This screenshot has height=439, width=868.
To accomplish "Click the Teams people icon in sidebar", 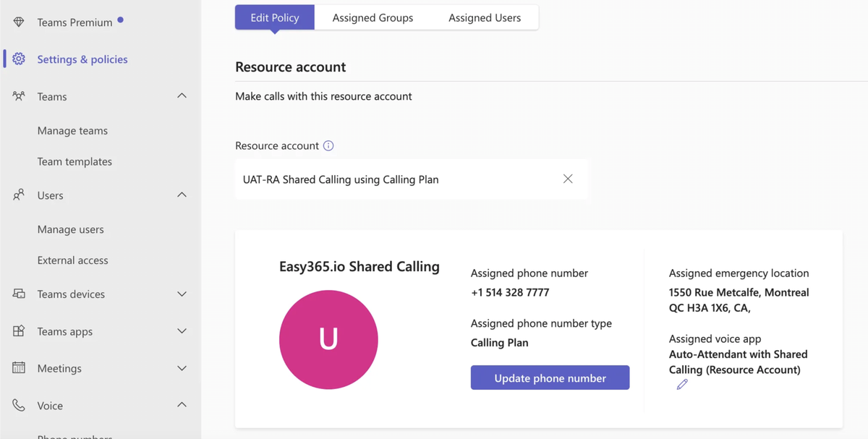I will click(x=18, y=96).
